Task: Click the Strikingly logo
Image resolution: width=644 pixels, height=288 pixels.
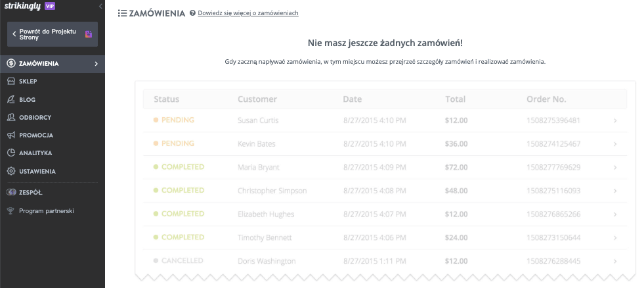Action: pyautogui.click(x=22, y=6)
